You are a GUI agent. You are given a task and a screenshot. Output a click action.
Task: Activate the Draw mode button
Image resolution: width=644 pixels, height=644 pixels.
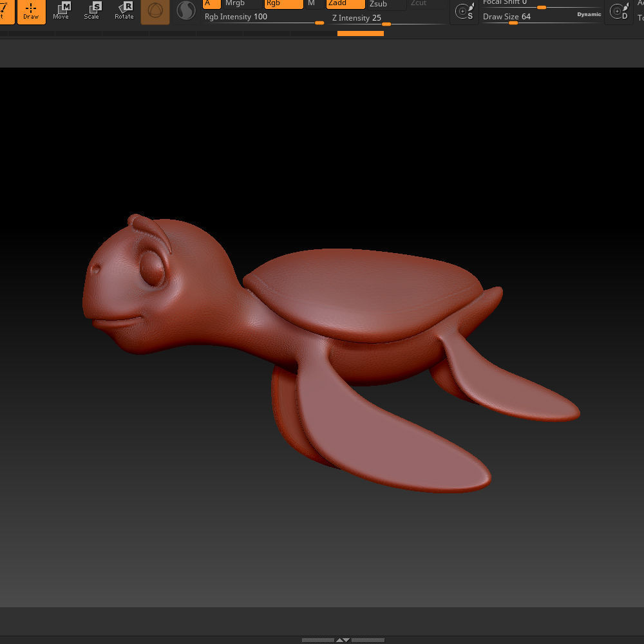coord(31,12)
